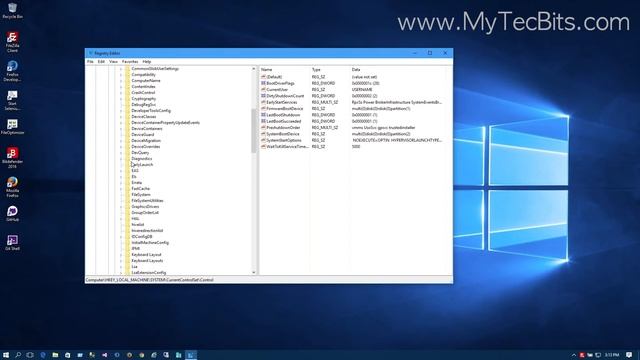This screenshot has height=360, width=640.
Task: Show hidden system tray icons
Action: [x=573, y=355]
